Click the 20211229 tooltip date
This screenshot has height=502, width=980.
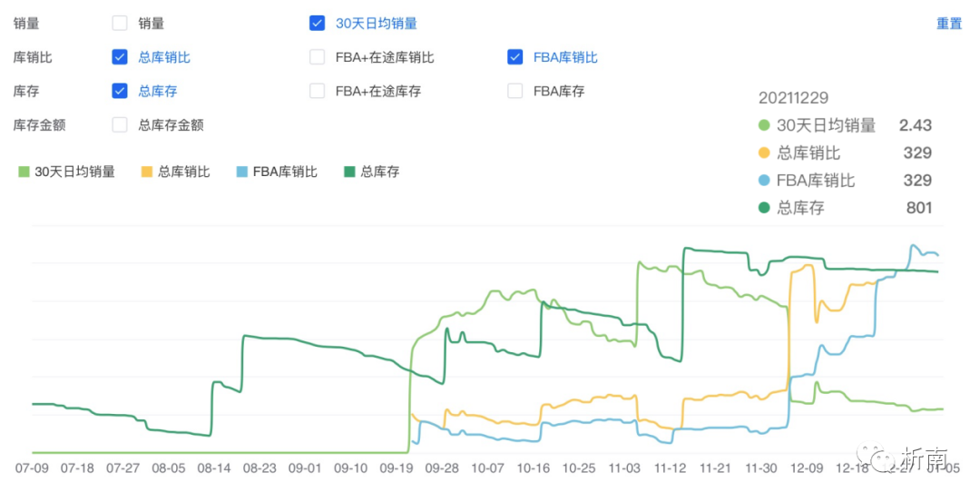click(793, 98)
